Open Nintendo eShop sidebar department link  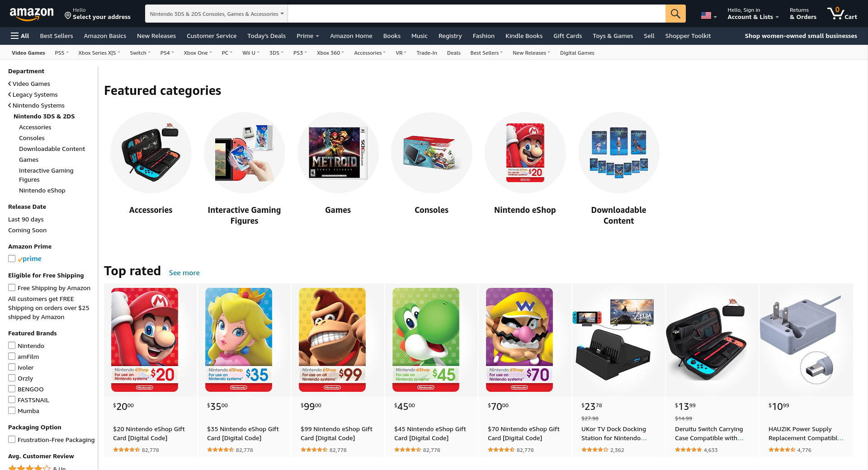point(42,190)
